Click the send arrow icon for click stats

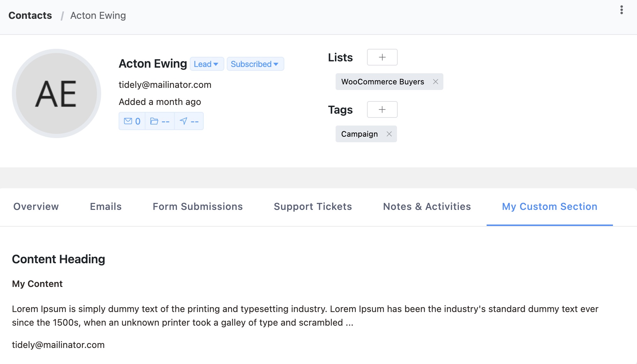[189, 121]
